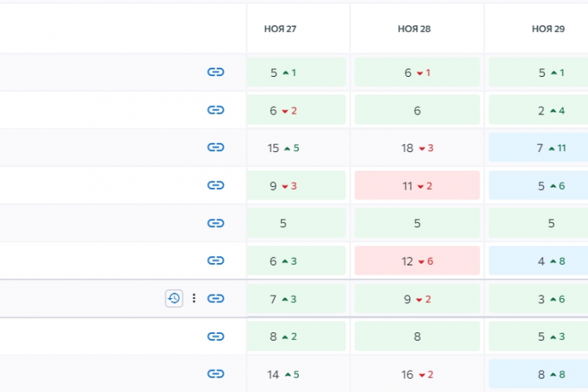Open the link icon in the row starting 9 ▼3
This screenshot has width=588, height=392.
click(x=216, y=185)
